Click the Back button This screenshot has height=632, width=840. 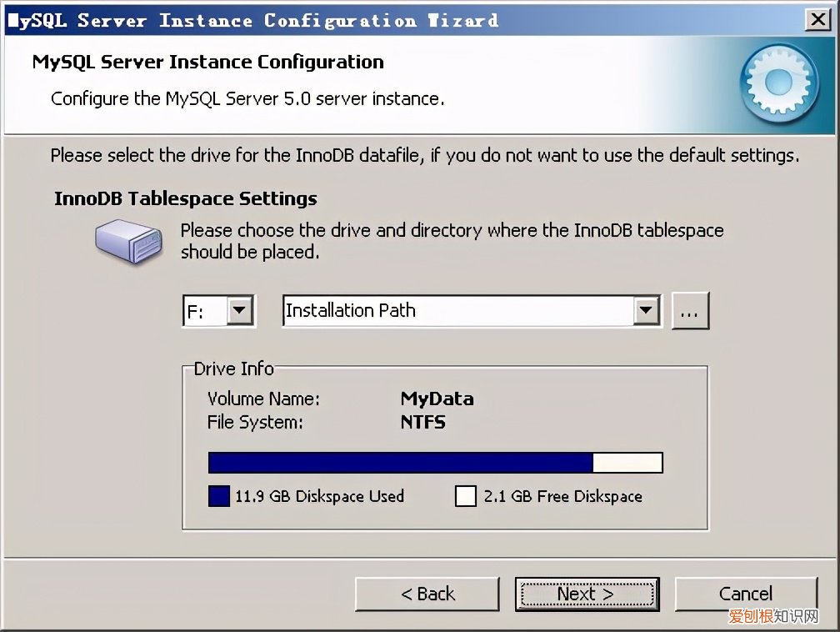pos(427,594)
